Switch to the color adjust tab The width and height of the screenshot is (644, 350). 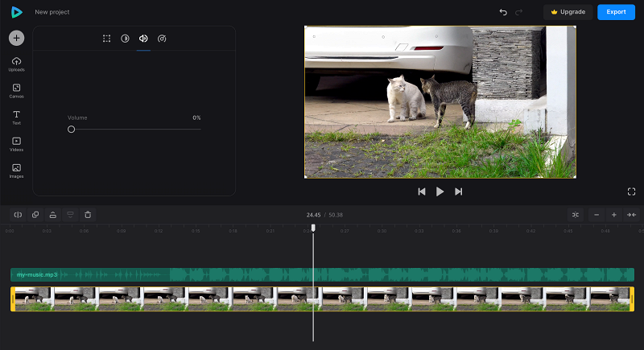[x=125, y=39]
